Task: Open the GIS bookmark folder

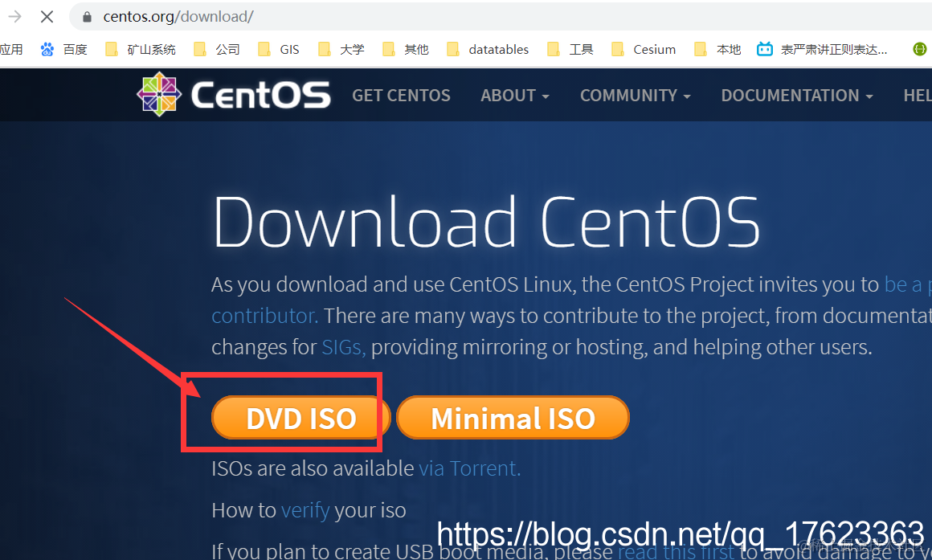Action: 279,49
